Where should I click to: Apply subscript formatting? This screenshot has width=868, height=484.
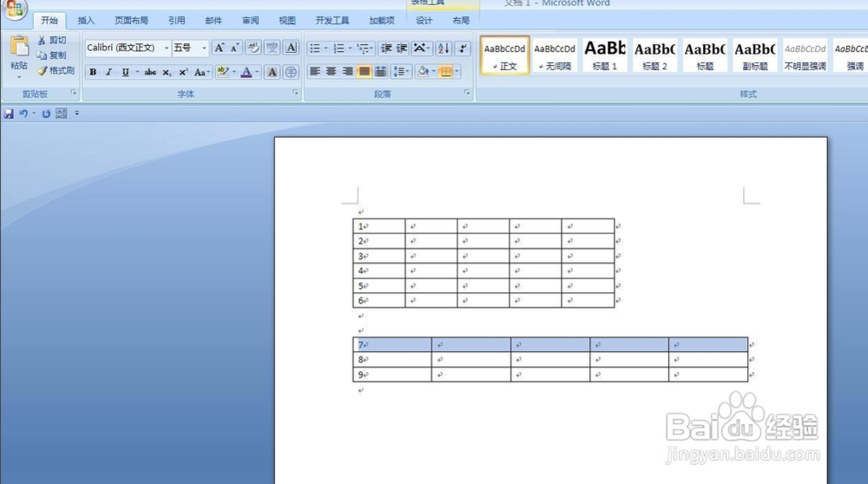(167, 73)
